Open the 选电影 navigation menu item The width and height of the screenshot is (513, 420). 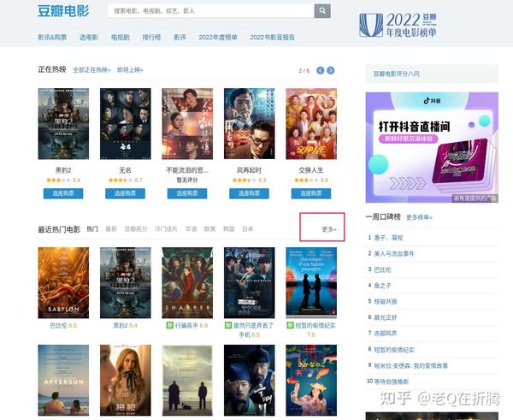point(89,38)
